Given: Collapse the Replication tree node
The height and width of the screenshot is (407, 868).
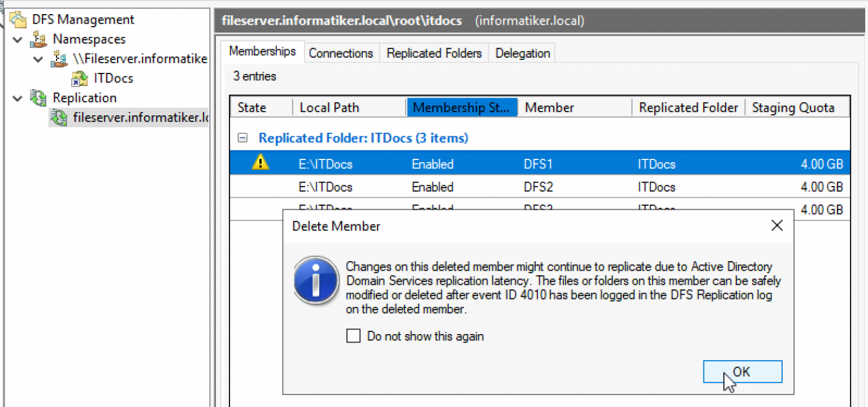Looking at the screenshot, I should 18,97.
